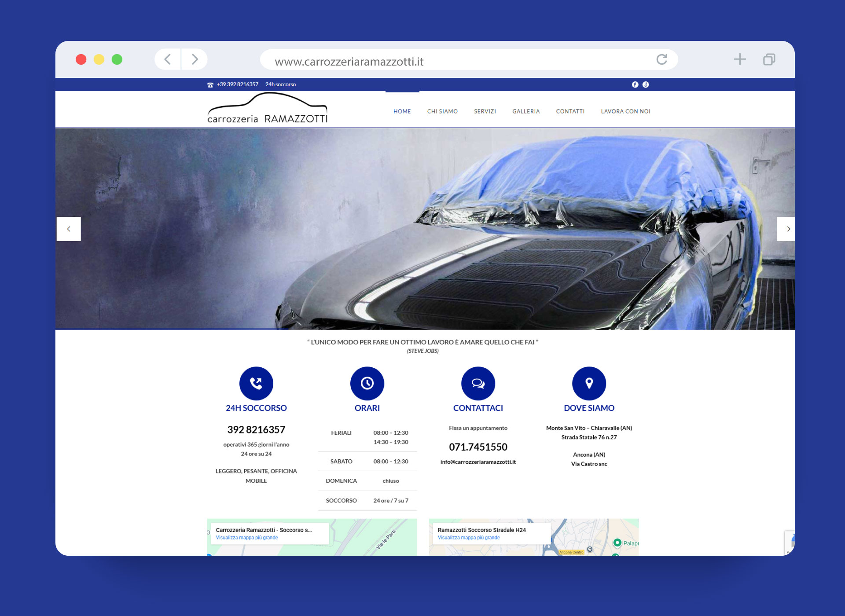This screenshot has height=616, width=845.
Task: Click the tabs overview icon
Action: point(769,59)
